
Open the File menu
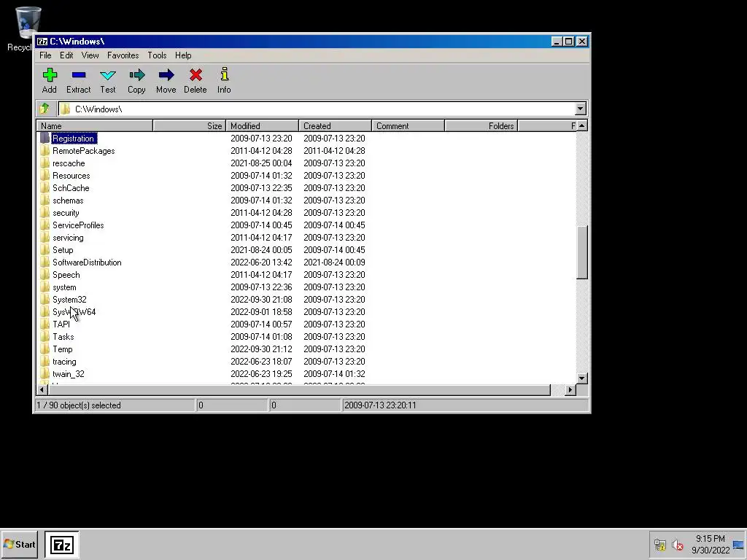45,55
